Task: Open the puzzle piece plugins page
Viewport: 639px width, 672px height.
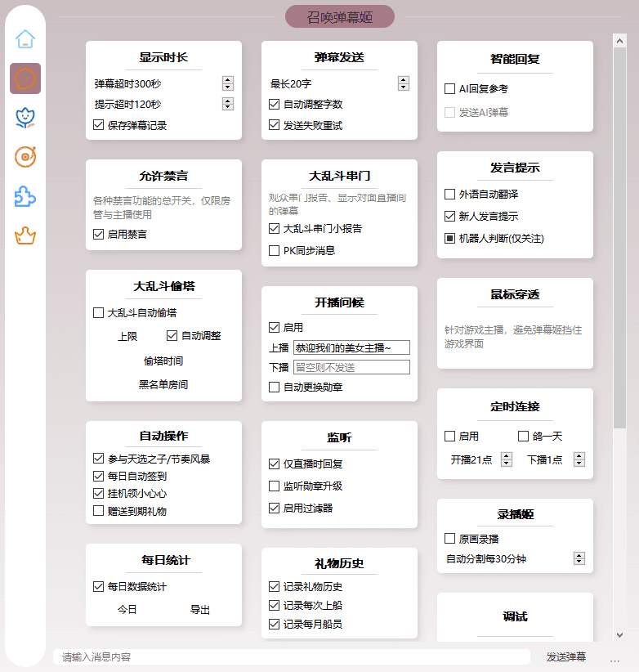Action: (25, 196)
